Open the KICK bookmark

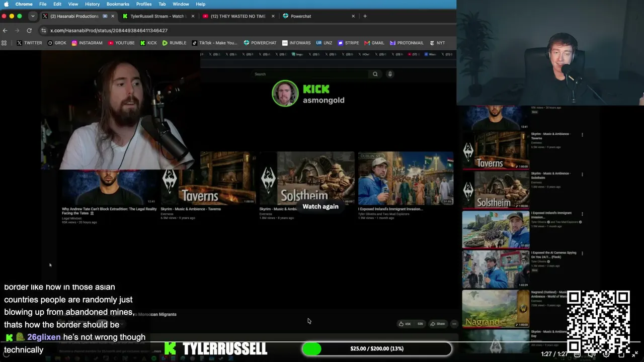point(148,43)
